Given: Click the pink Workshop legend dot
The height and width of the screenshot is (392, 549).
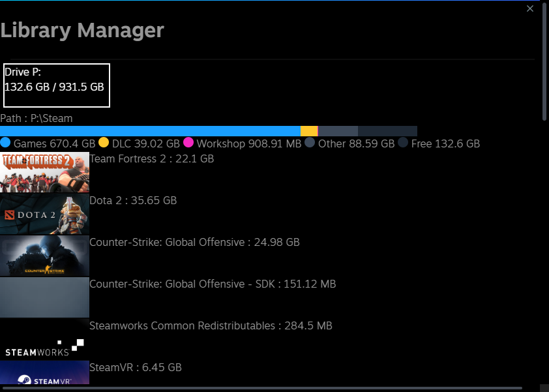Looking at the screenshot, I should (188, 142).
